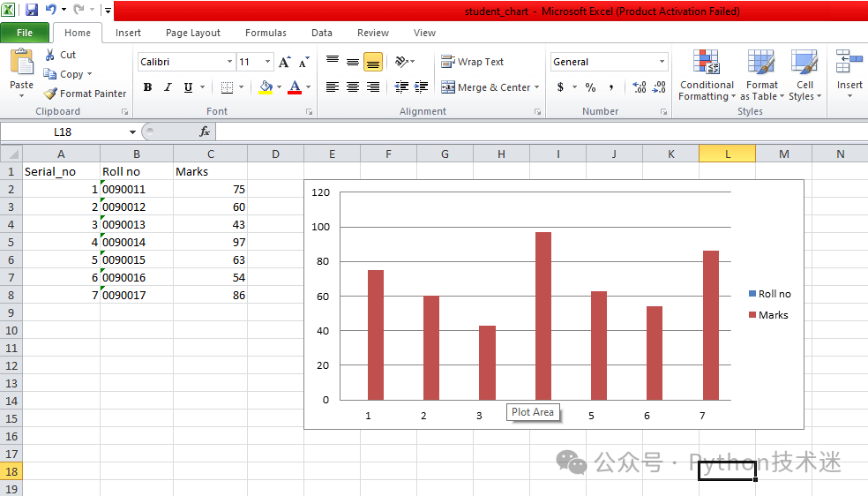
Task: Increase cell indent
Action: (422, 87)
